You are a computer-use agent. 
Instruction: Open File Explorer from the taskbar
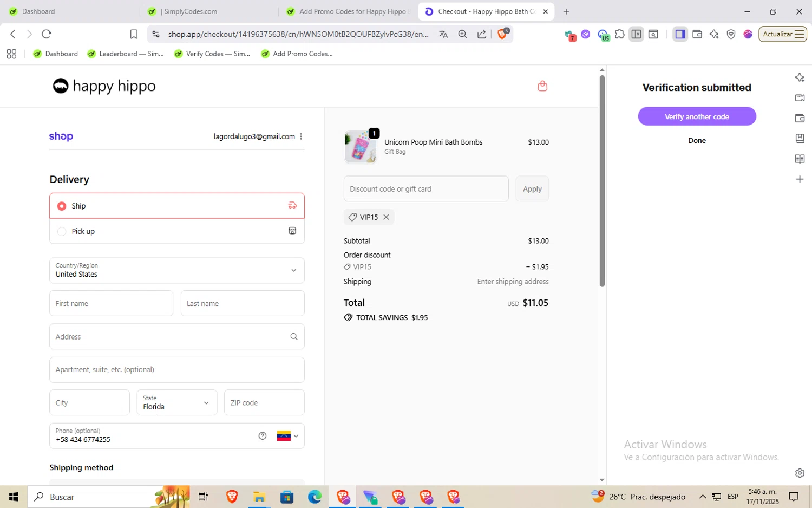click(x=259, y=497)
